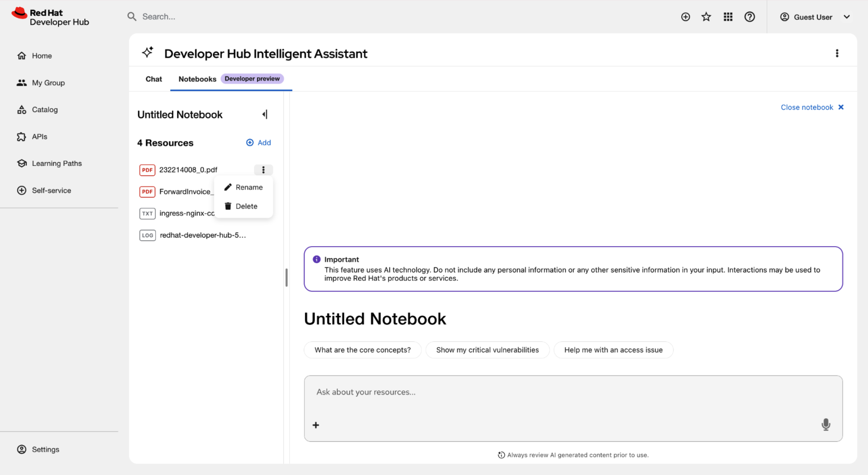The width and height of the screenshot is (868, 475).
Task: Collapse the Untitled Notebook resources panel
Action: point(265,114)
